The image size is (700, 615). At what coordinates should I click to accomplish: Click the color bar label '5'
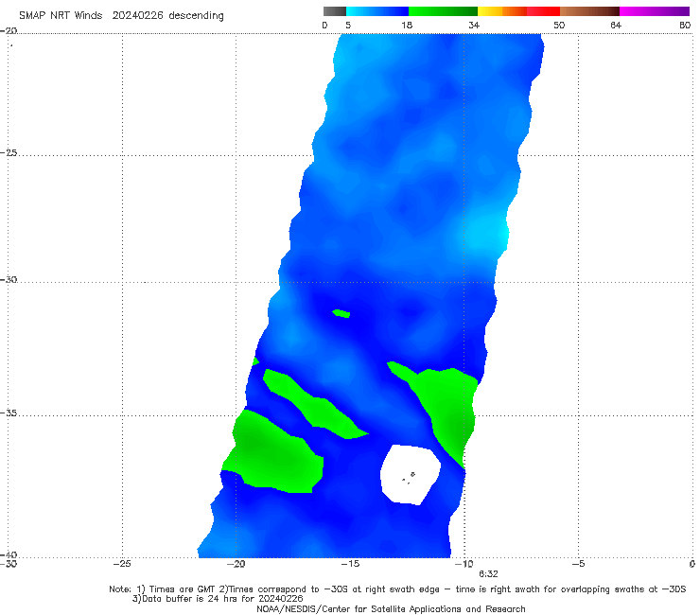tap(348, 26)
